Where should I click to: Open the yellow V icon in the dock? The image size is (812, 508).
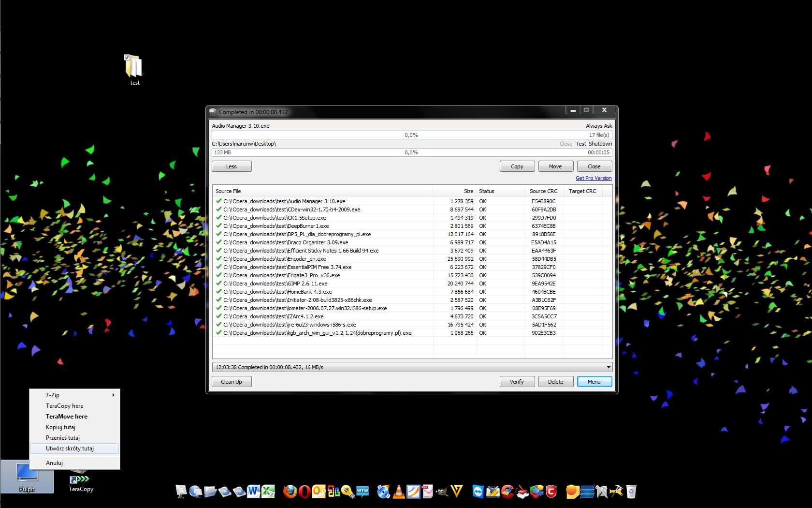[x=457, y=492]
